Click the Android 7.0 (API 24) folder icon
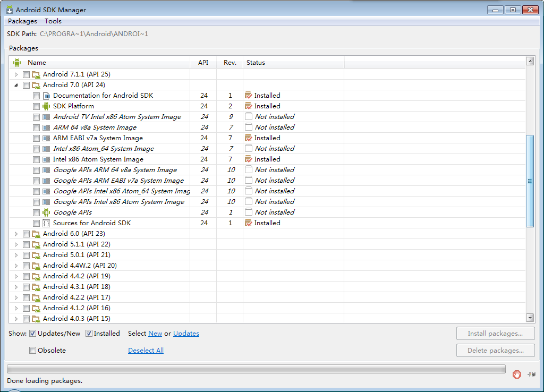Image resolution: width=544 pixels, height=392 pixels. point(36,86)
